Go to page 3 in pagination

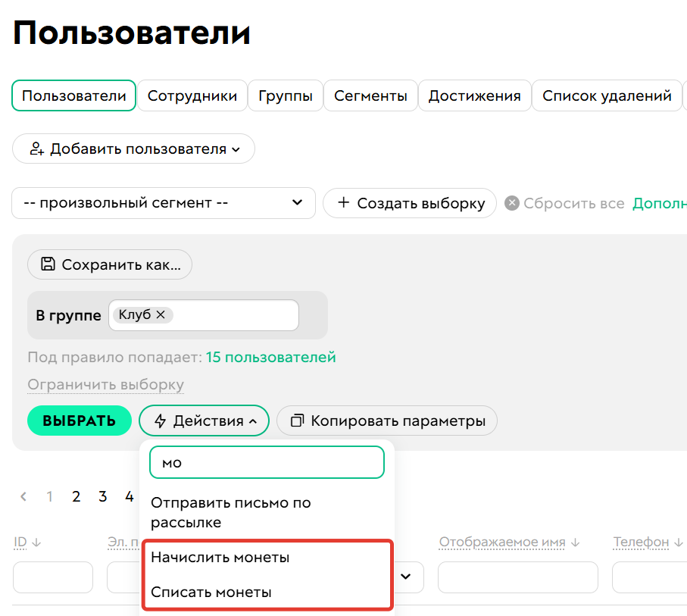(102, 496)
